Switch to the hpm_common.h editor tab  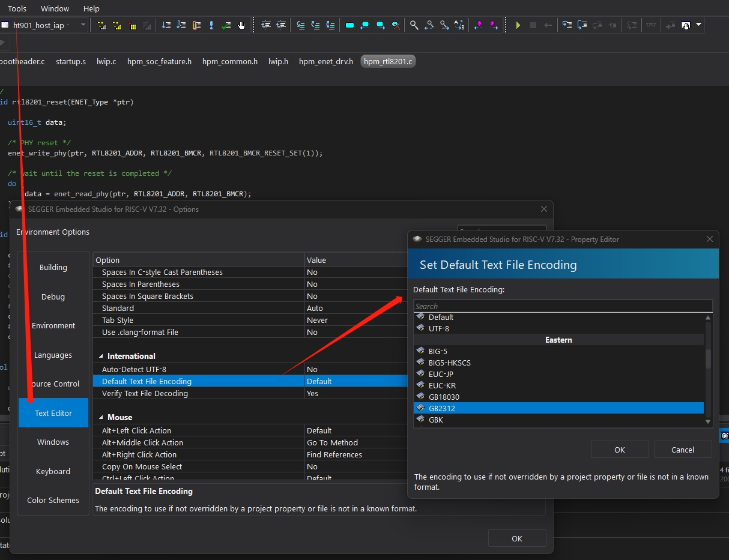click(x=230, y=61)
